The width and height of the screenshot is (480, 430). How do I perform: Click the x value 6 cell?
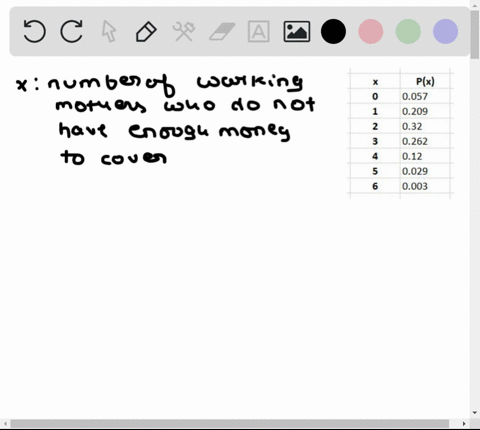[375, 186]
